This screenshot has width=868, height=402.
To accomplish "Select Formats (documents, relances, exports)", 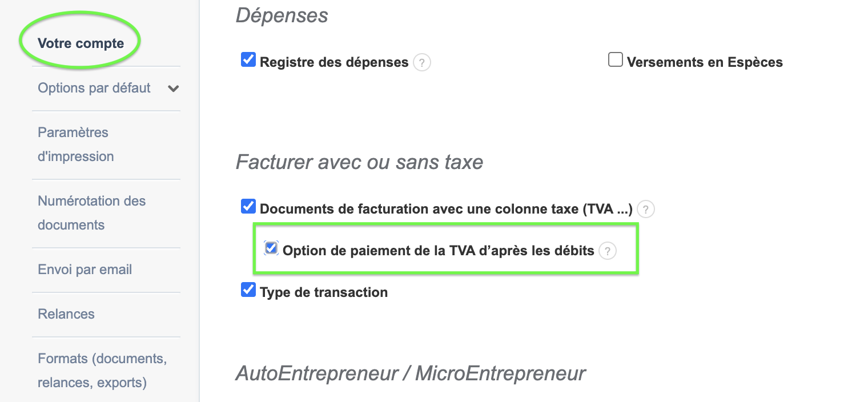I will [x=102, y=371].
